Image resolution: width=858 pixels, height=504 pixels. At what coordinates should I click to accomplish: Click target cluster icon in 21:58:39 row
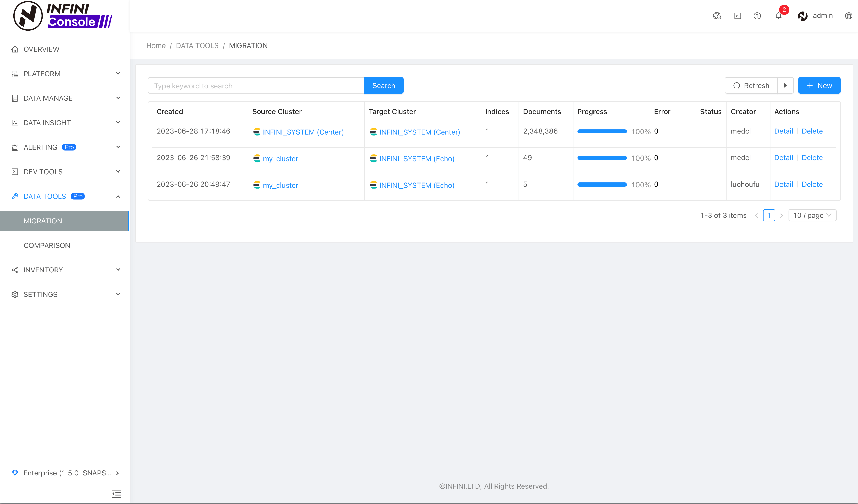click(x=373, y=158)
